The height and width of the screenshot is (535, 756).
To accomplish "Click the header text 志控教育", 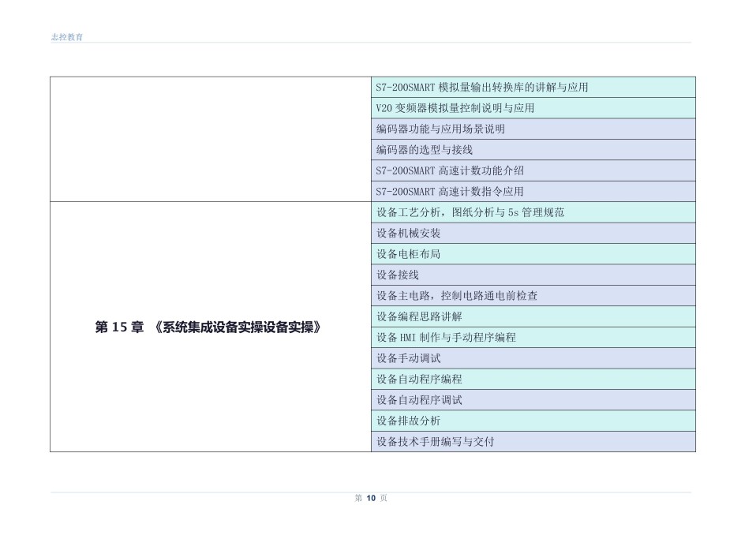I will coord(67,37).
